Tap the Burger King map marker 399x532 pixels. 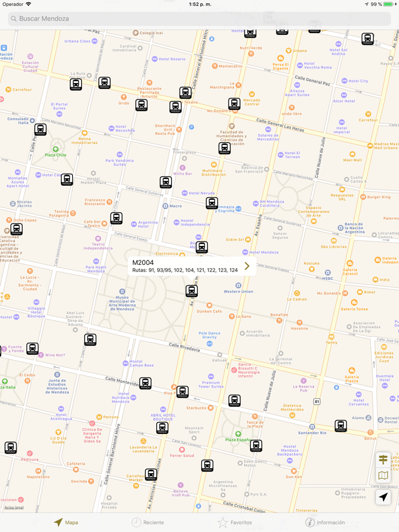pyautogui.click(x=363, y=197)
